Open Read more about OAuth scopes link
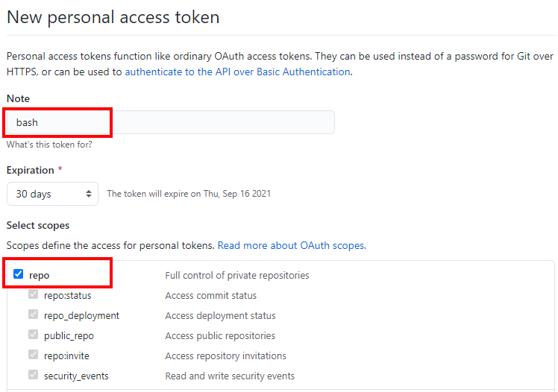558x392 pixels. click(x=292, y=246)
